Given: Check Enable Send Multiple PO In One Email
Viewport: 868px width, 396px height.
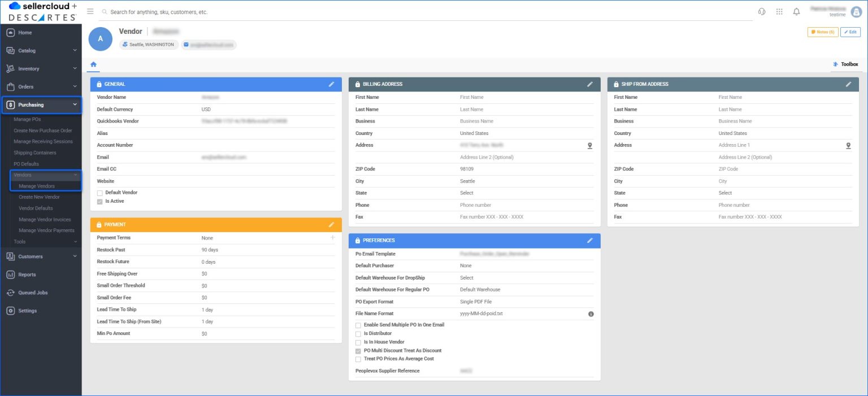Looking at the screenshot, I should (358, 325).
